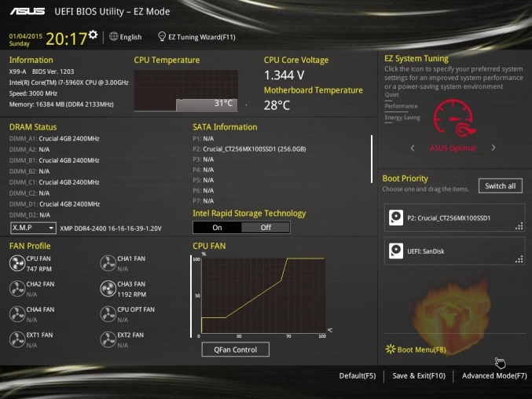Click the 28°C motherboard temperature value
Image resolution: width=532 pixels, height=399 pixels.
click(x=277, y=105)
